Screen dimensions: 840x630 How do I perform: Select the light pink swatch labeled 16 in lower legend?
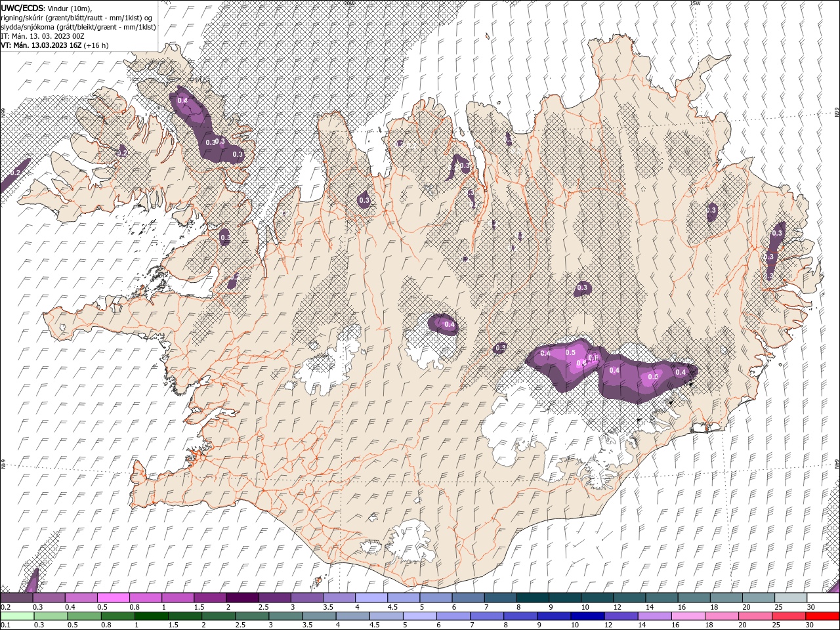(x=688, y=616)
